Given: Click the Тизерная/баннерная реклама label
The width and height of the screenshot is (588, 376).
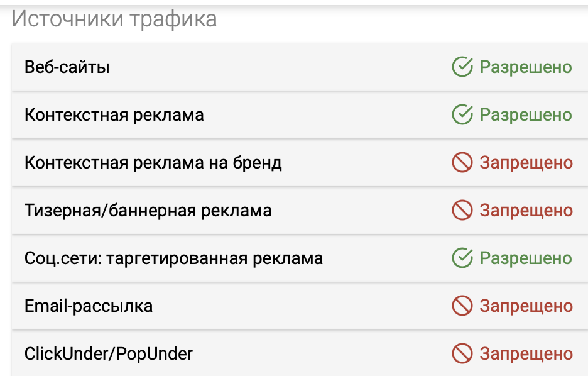Looking at the screenshot, I should coord(148,211).
